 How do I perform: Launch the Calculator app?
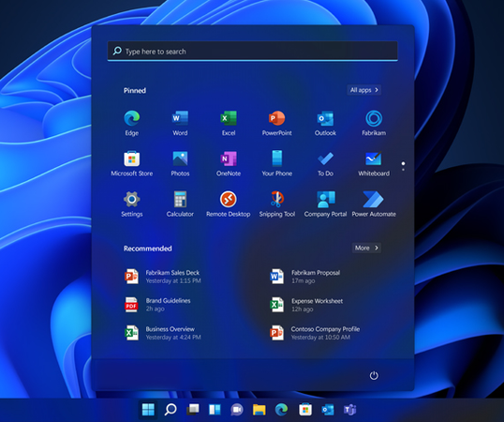pos(180,203)
